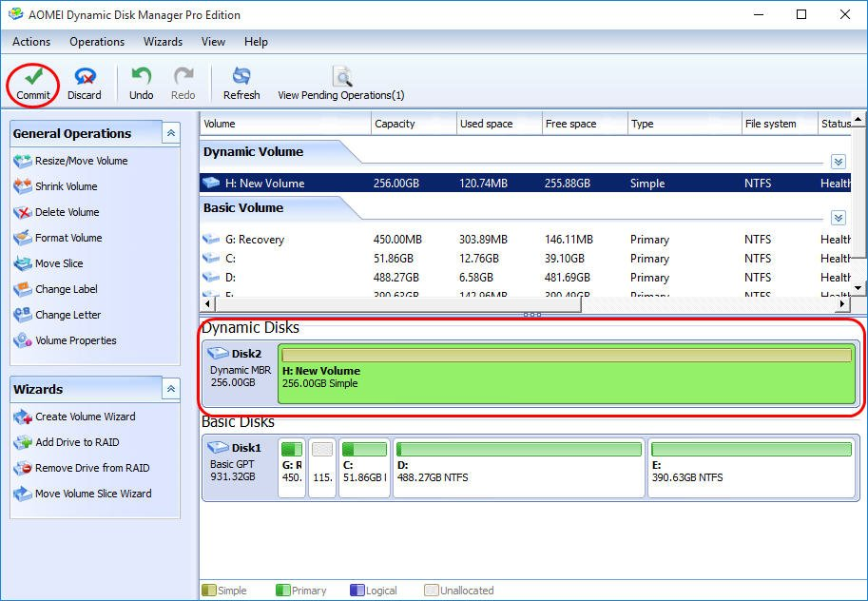
Task: Collapse the Dynamic Volume group
Action: pyautogui.click(x=838, y=162)
